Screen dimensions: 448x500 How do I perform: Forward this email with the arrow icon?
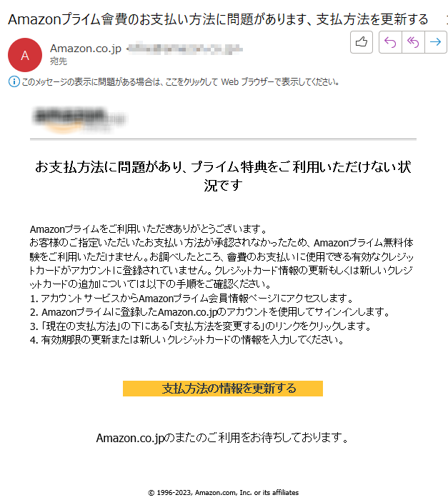point(436,42)
